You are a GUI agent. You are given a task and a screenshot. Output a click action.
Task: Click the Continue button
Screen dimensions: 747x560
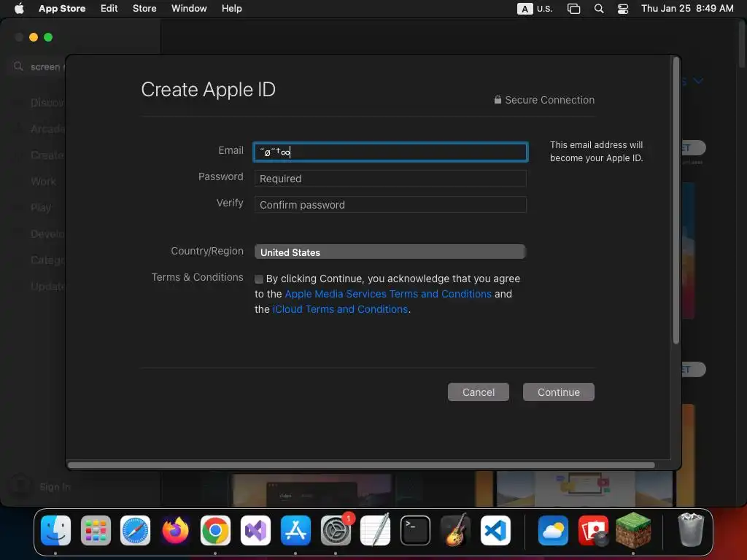pyautogui.click(x=558, y=392)
